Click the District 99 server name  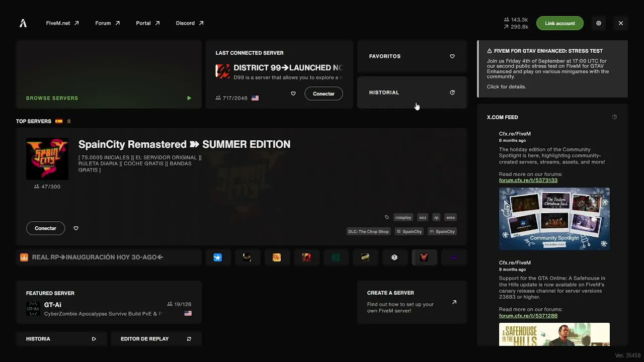point(288,68)
